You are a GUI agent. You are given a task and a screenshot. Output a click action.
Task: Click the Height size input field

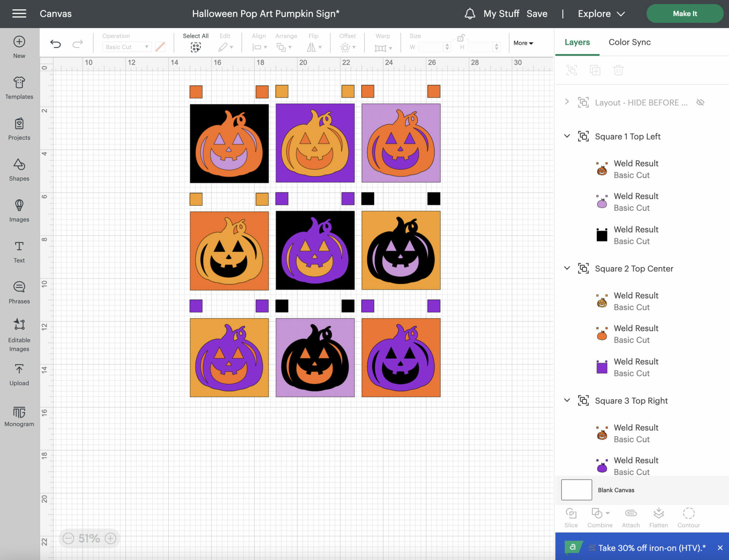[x=480, y=47]
